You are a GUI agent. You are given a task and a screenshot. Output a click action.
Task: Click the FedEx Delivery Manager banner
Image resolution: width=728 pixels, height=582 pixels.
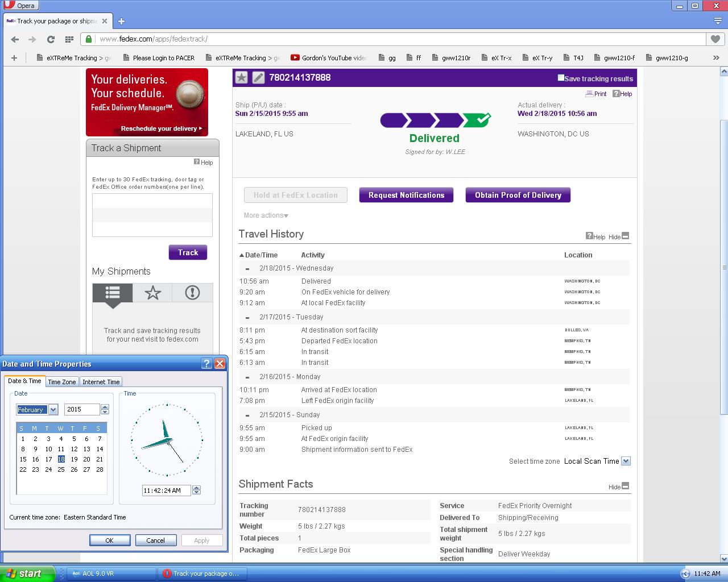(x=147, y=102)
